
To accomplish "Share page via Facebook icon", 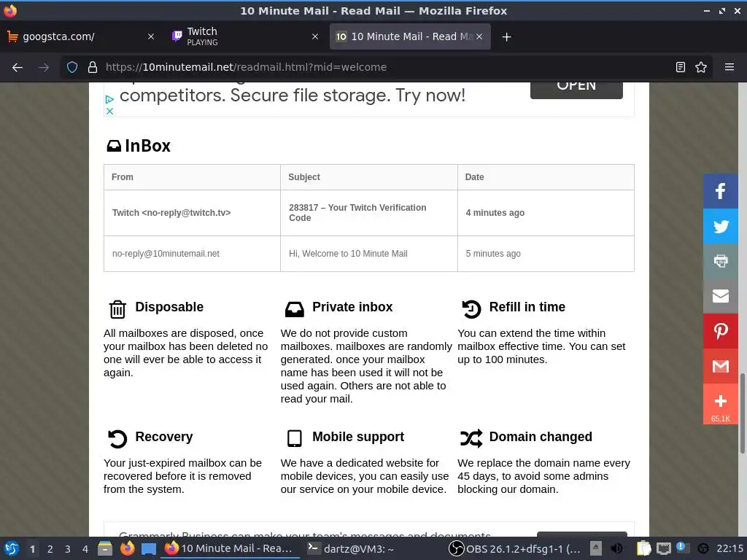I will tap(720, 191).
